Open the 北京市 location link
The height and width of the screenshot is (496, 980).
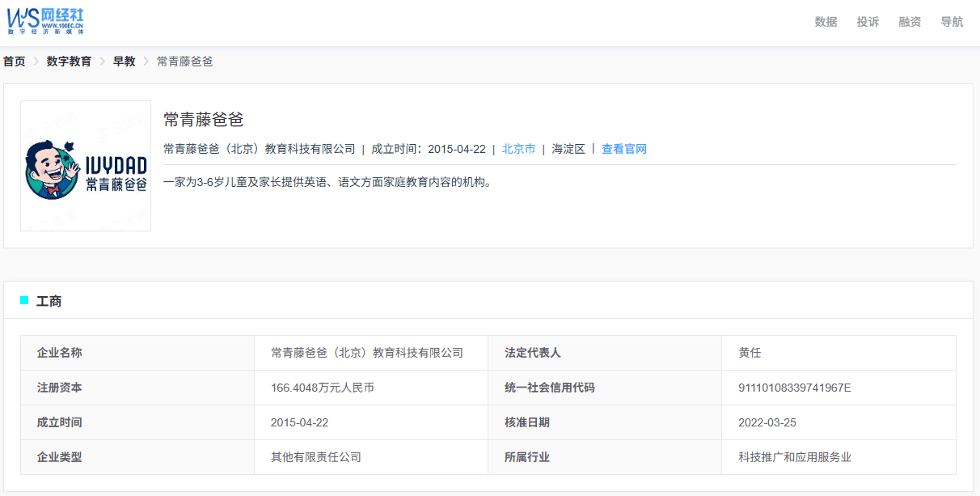tap(518, 149)
